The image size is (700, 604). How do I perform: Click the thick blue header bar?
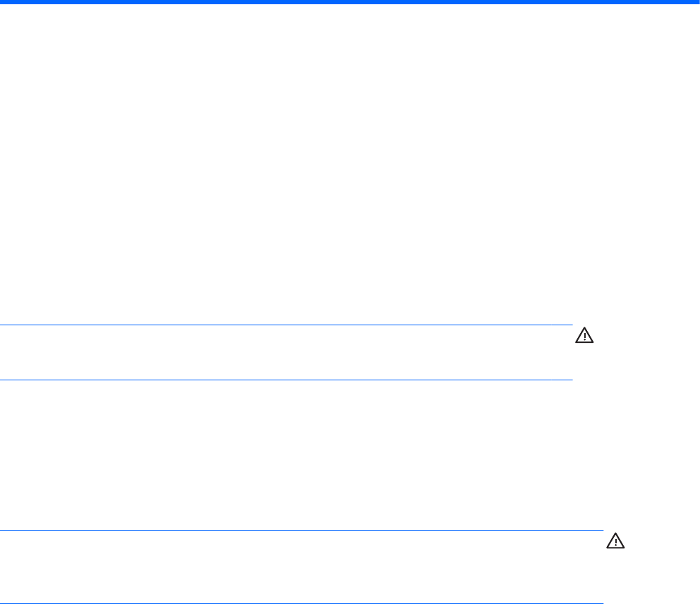point(350,2)
